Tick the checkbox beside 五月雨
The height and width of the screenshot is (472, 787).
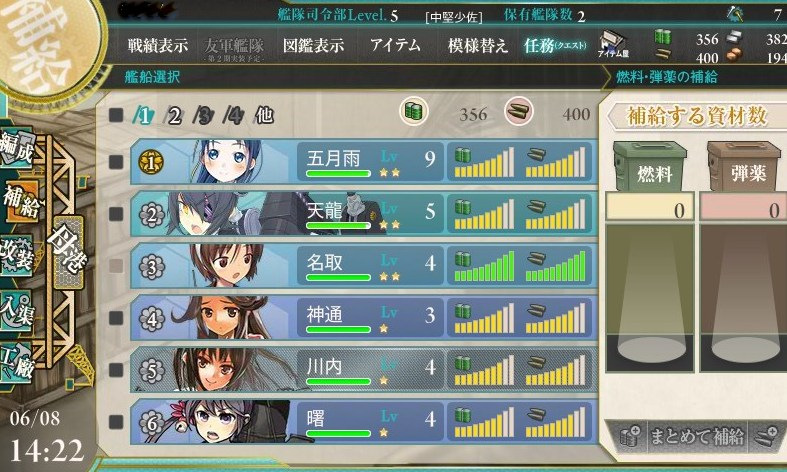tap(116, 162)
